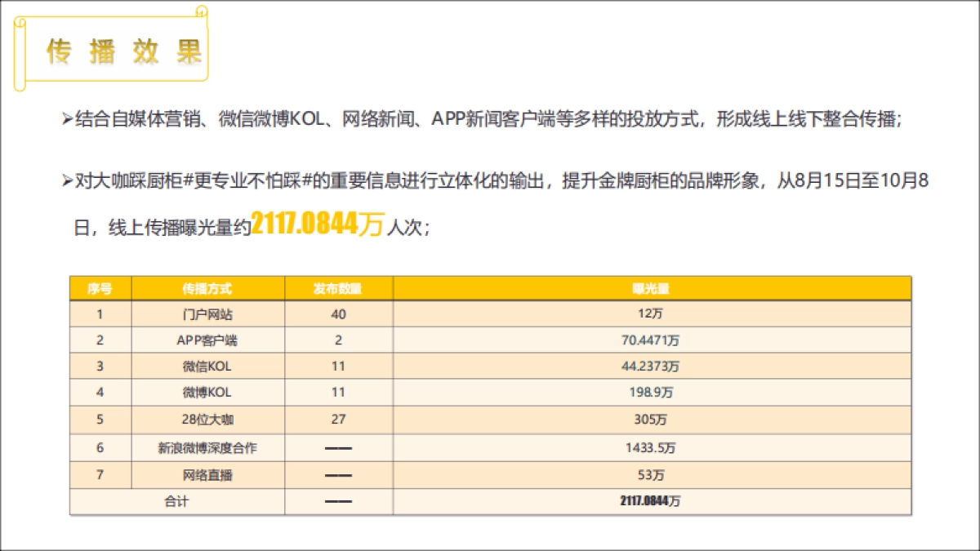Select the 网络直播 row label
This screenshot has width=980, height=551.
207,474
